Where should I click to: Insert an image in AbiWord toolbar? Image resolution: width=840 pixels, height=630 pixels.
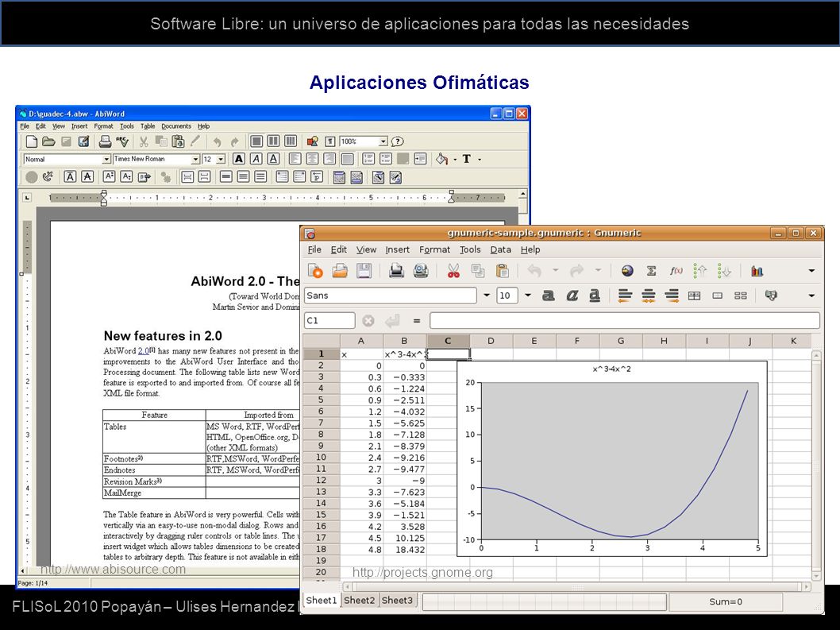312,141
